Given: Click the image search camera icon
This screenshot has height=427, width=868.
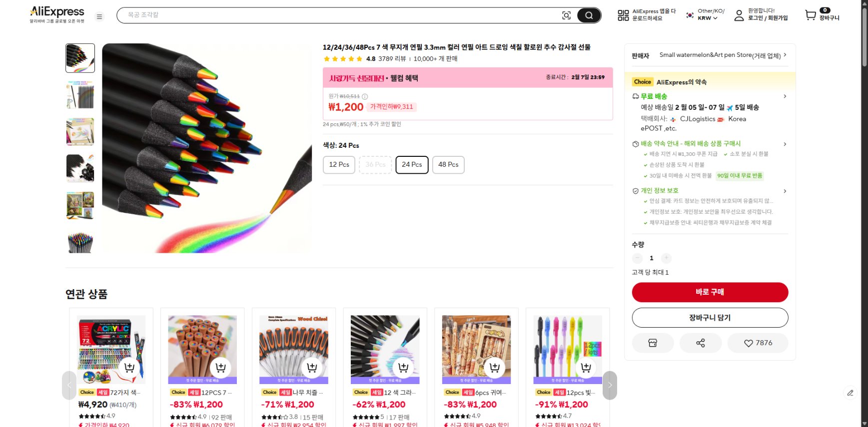Looking at the screenshot, I should coord(566,15).
